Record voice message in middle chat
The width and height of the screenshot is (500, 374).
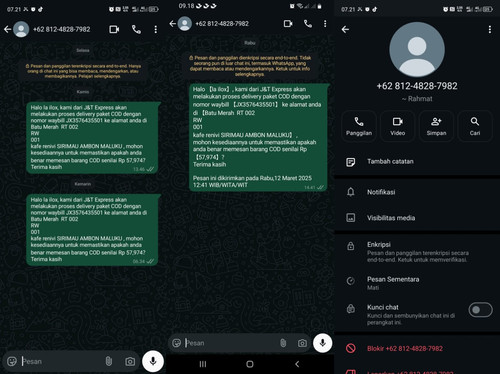coord(322,343)
